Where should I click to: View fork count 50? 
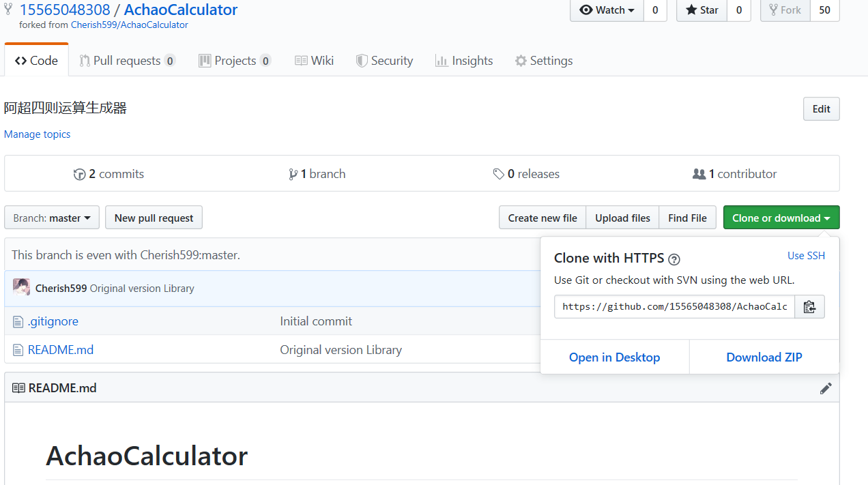(824, 10)
